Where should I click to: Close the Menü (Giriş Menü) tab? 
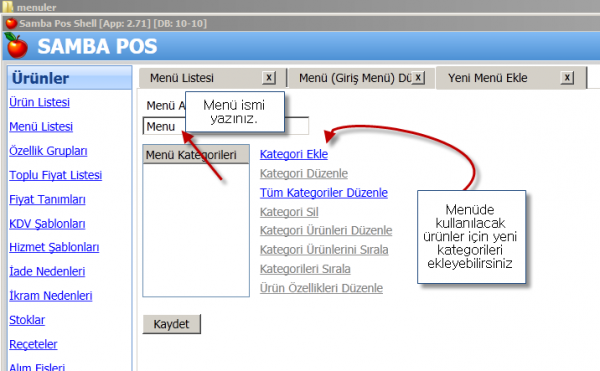tap(418, 78)
